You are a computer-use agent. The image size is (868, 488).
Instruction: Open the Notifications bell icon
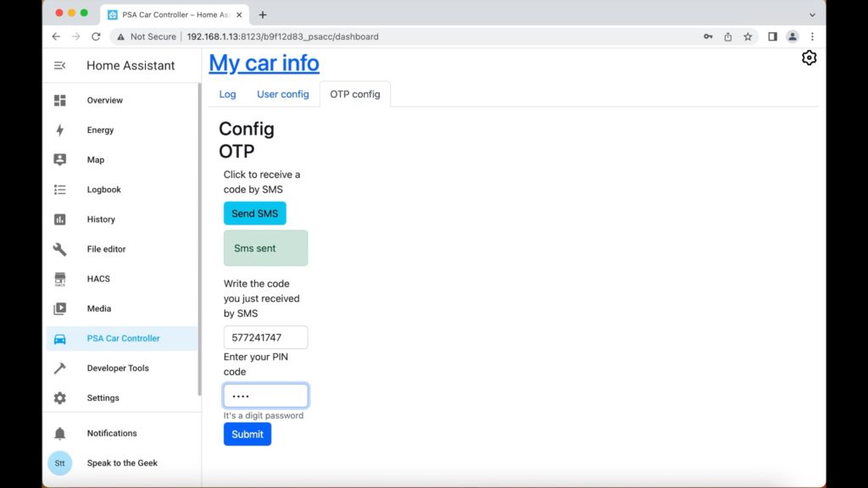60,433
